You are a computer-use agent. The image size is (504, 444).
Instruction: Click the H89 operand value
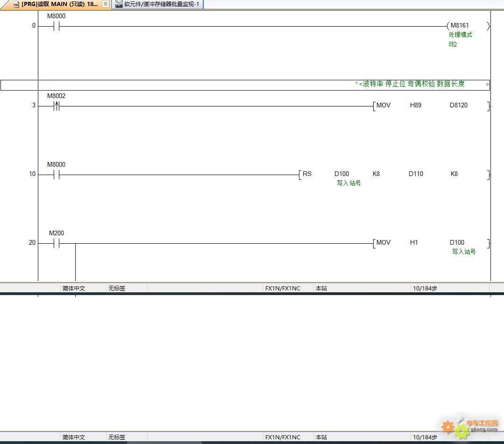pos(415,106)
